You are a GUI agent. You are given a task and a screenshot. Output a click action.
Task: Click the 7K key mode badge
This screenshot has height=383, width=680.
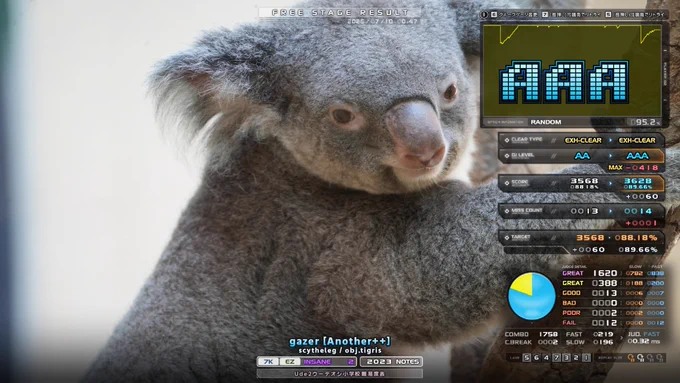coord(268,361)
